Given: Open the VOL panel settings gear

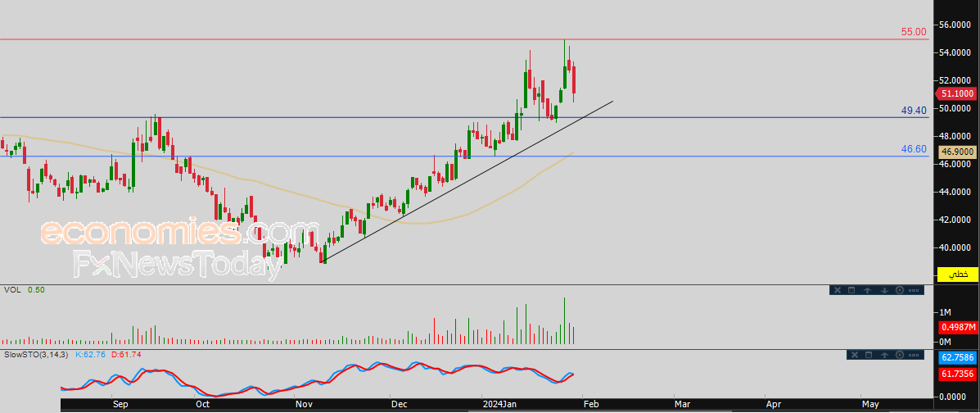Looking at the screenshot, I should tap(900, 290).
